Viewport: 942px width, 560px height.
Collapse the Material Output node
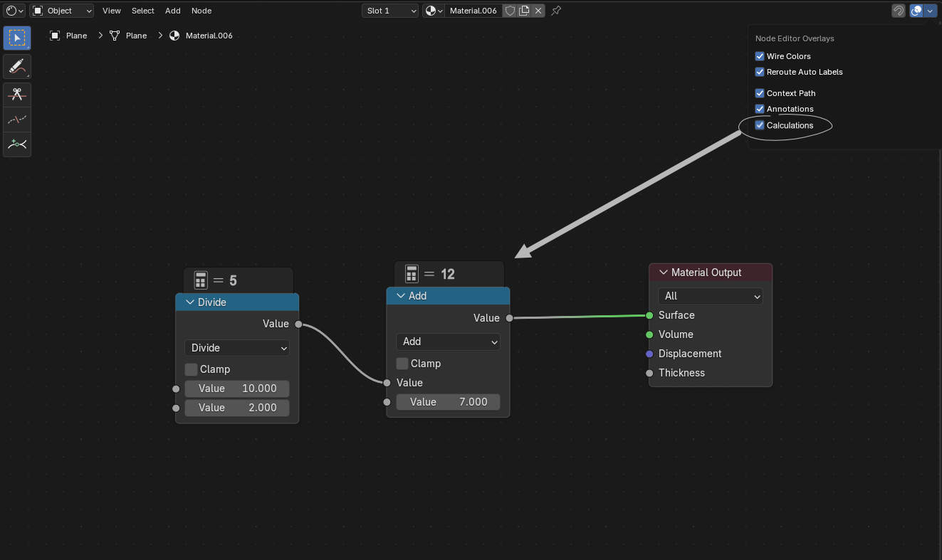(664, 273)
